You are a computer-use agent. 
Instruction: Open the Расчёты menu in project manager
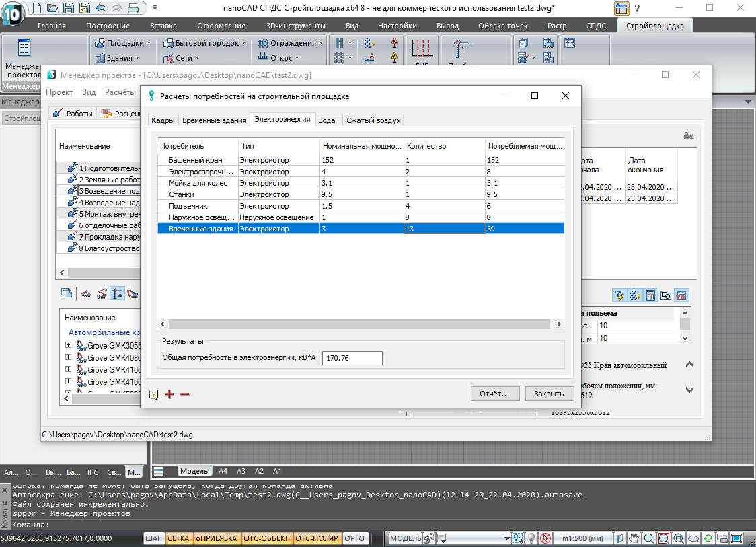click(120, 92)
